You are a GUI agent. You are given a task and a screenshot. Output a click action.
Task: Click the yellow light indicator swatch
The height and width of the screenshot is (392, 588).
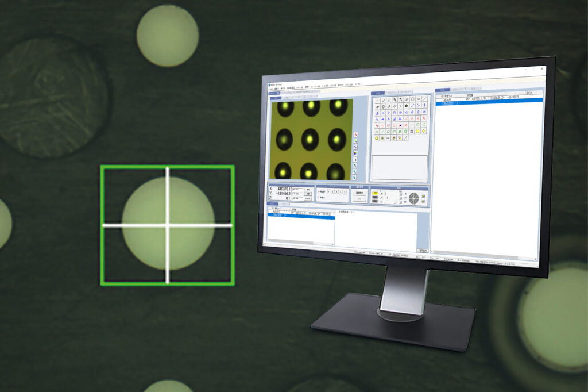click(374, 194)
